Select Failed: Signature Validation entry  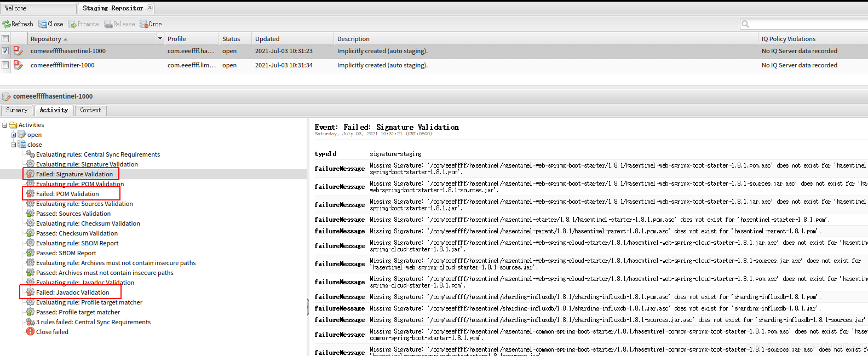click(74, 174)
